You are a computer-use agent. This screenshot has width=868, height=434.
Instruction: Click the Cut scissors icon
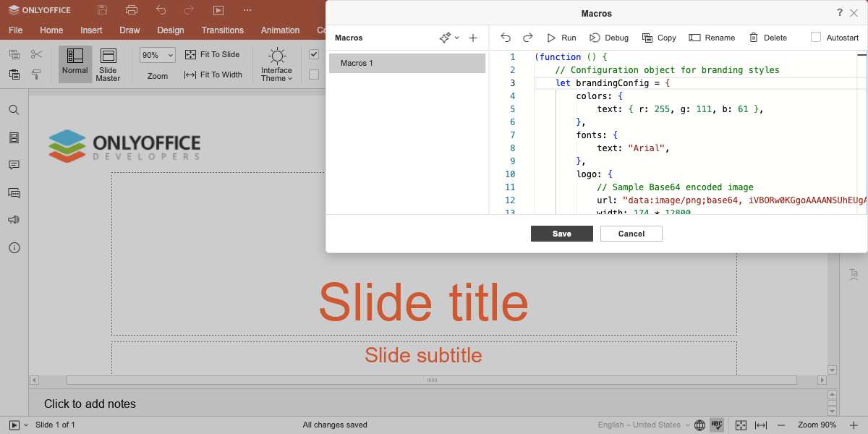36,54
